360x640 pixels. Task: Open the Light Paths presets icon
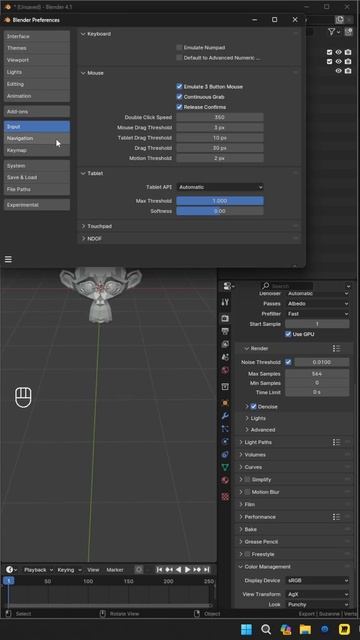coord(336,442)
